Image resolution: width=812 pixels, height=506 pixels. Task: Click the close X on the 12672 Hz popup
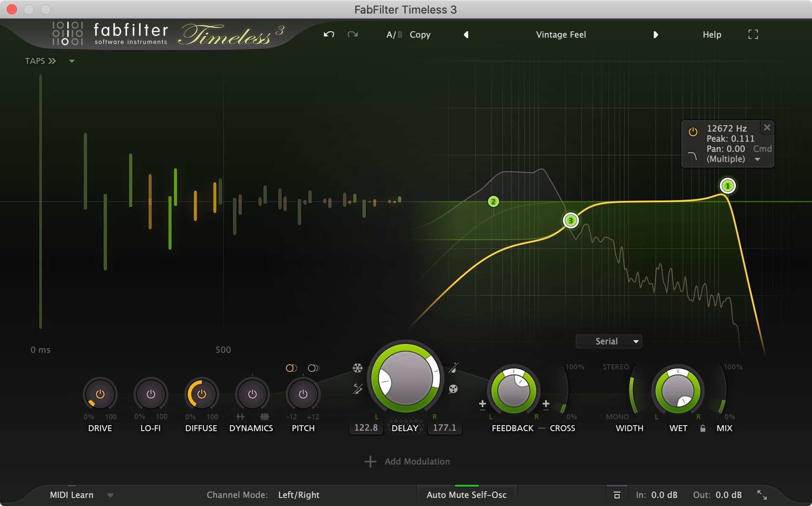766,127
